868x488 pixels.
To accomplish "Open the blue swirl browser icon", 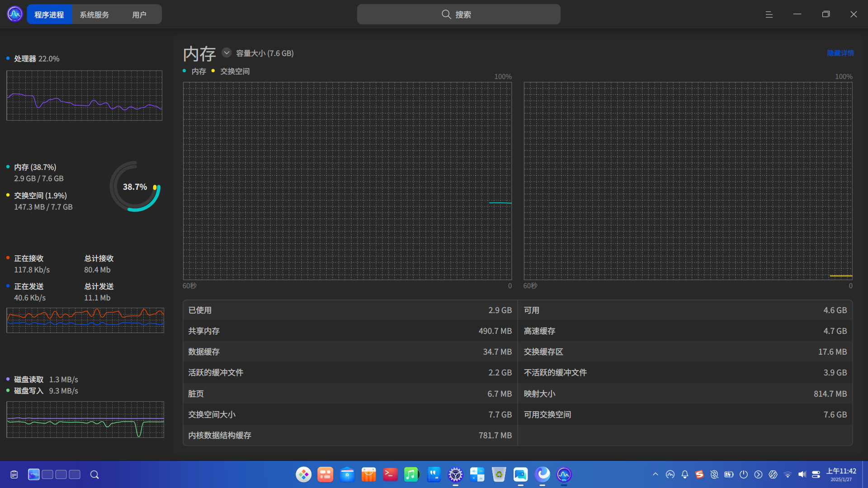I will click(542, 474).
